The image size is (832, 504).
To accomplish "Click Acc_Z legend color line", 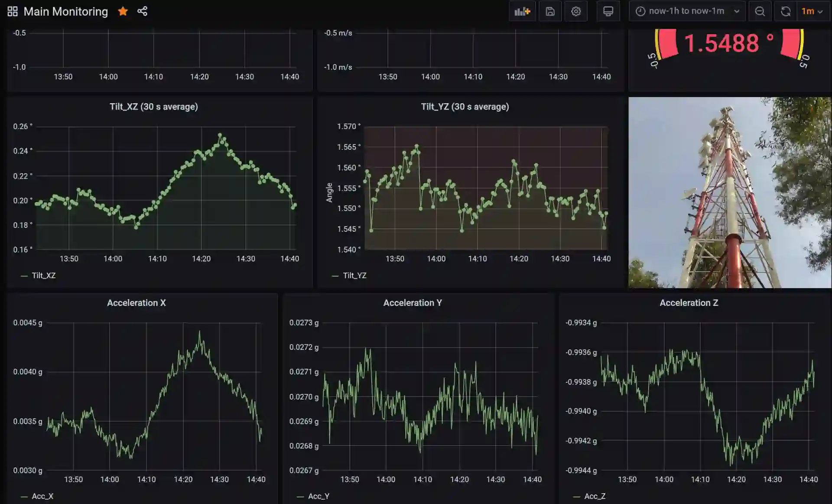I will coord(576,497).
